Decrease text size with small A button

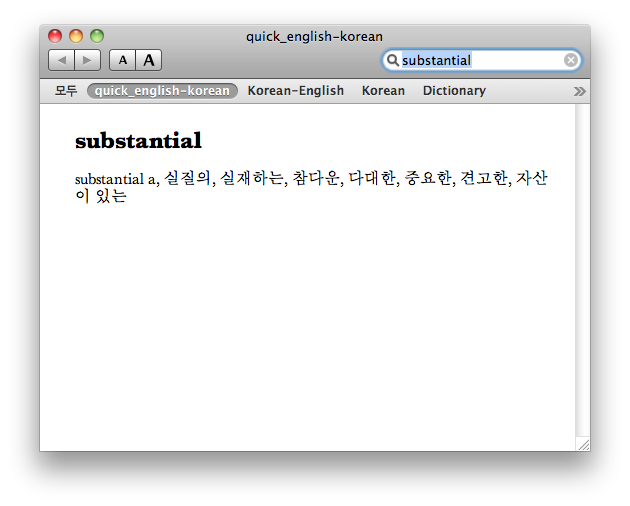(x=123, y=60)
